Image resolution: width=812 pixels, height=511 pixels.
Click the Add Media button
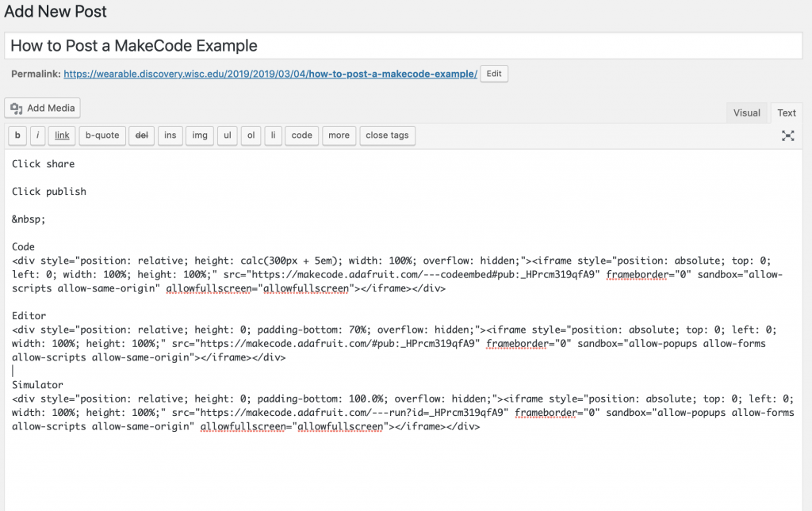point(43,108)
